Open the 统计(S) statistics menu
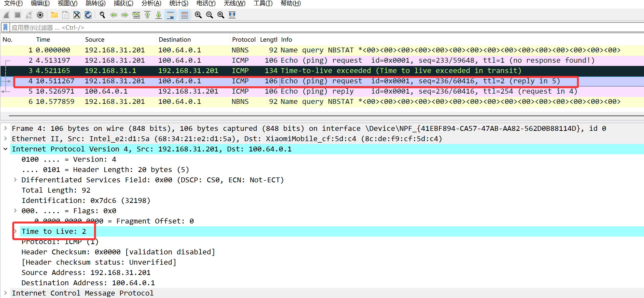The image size is (644, 298). point(179,3)
